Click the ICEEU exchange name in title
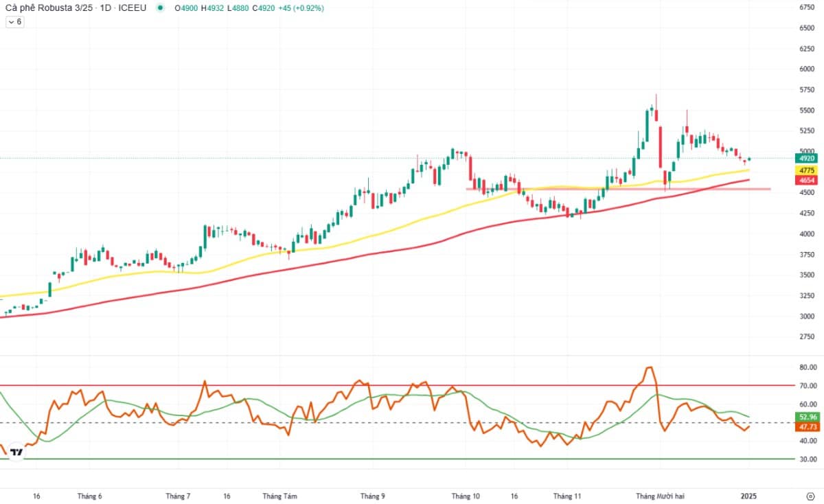Image resolution: width=824 pixels, height=504 pixels. (x=133, y=8)
